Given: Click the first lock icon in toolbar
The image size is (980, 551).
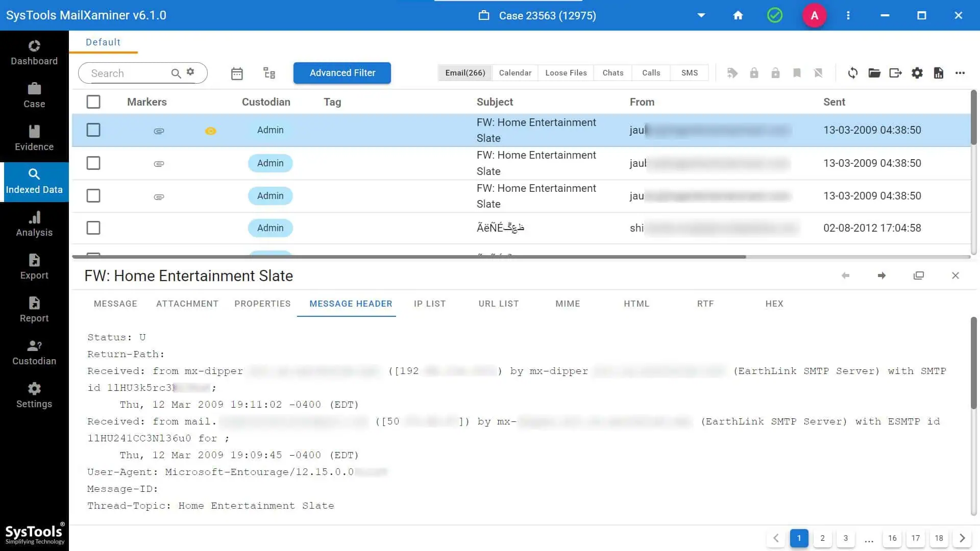Looking at the screenshot, I should [754, 73].
